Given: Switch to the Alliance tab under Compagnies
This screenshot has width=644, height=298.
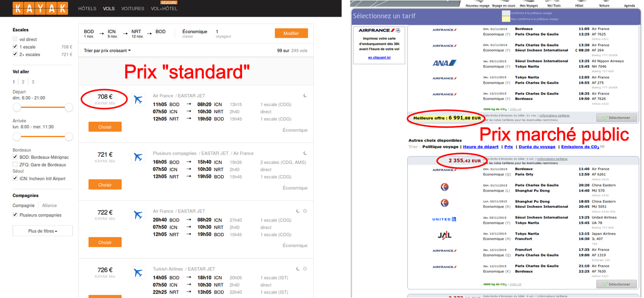Looking at the screenshot, I should coord(49,205).
